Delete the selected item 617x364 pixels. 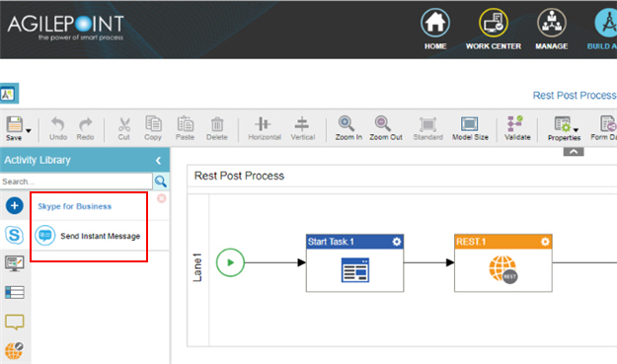pyautogui.click(x=217, y=128)
